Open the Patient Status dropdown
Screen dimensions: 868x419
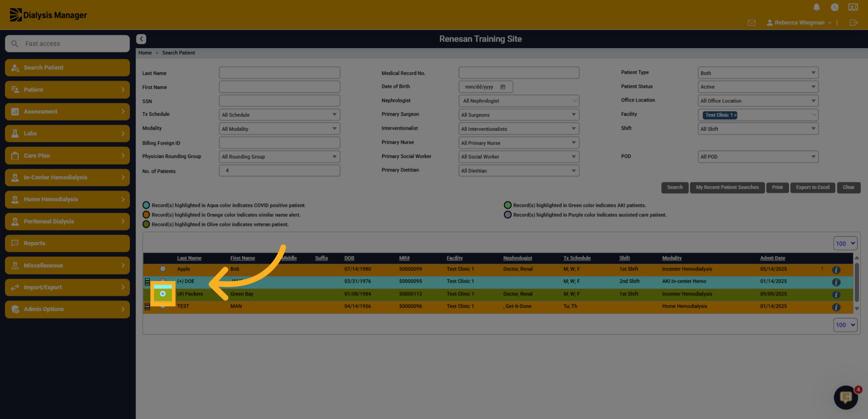click(x=758, y=87)
